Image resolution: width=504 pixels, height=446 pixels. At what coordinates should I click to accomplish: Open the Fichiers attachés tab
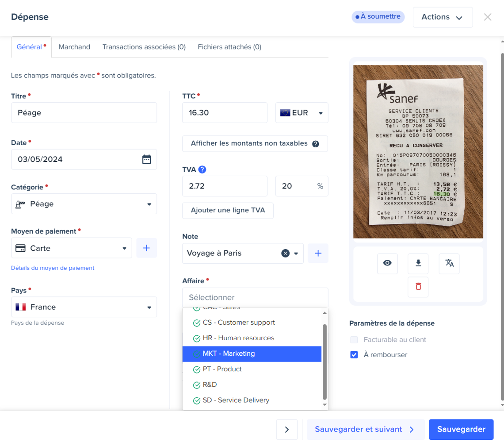click(229, 47)
